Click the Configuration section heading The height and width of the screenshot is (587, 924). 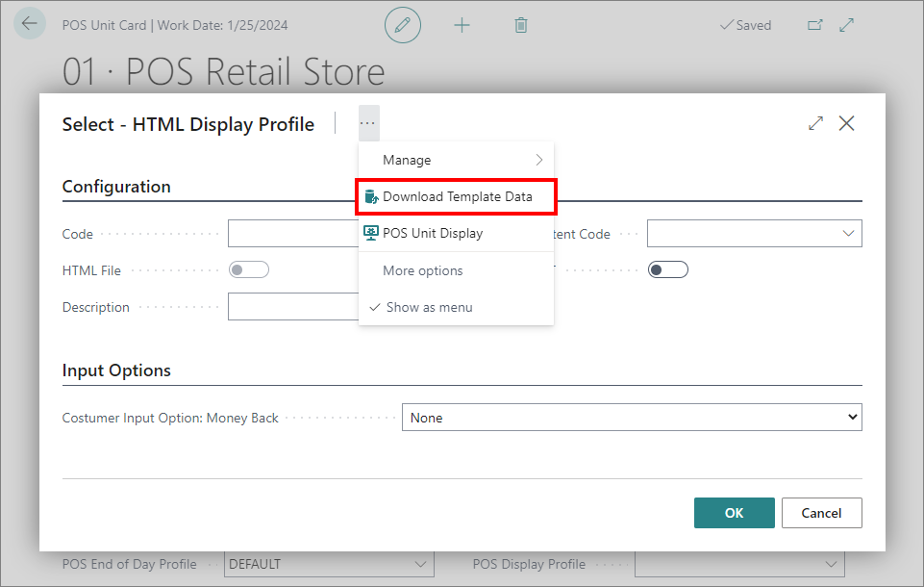pyautogui.click(x=116, y=187)
